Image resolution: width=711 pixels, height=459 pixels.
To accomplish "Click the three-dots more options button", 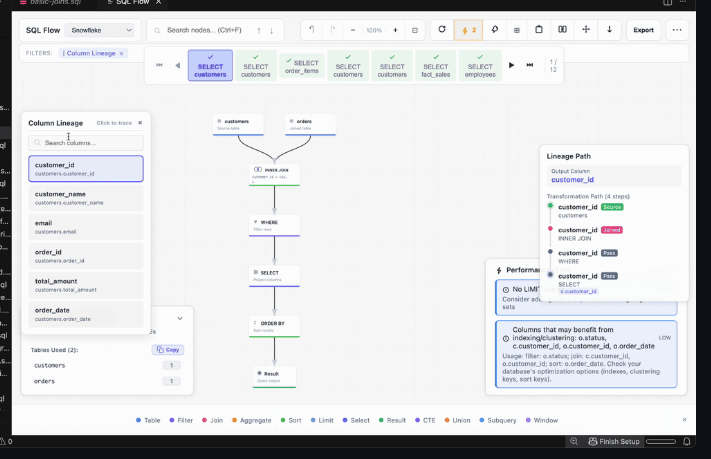I will (x=678, y=30).
